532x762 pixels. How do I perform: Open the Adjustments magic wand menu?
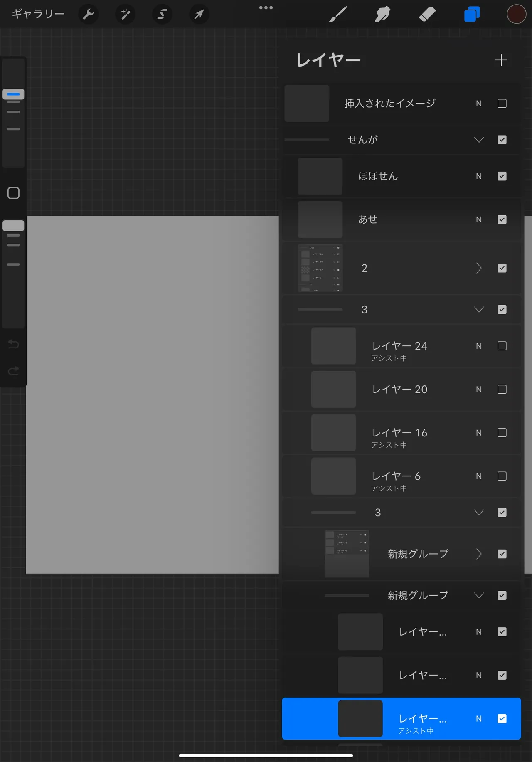pyautogui.click(x=125, y=15)
